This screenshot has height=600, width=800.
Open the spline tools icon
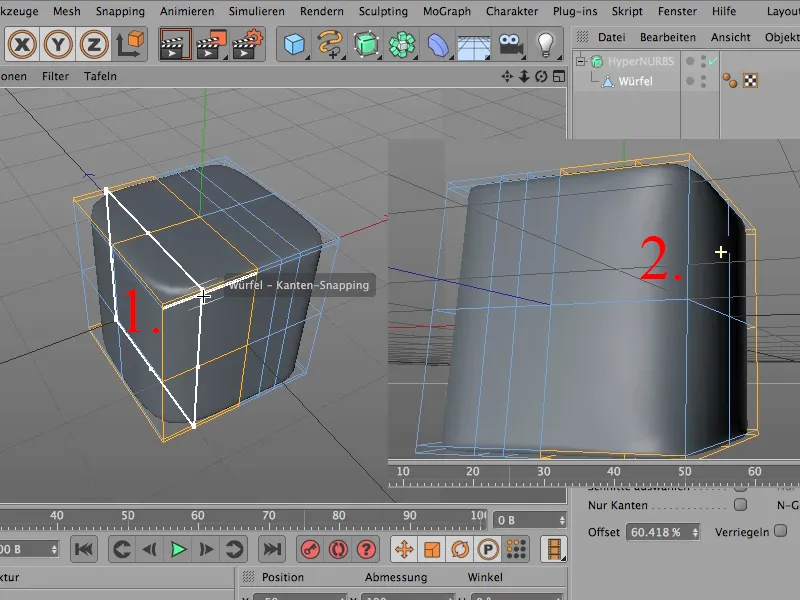(330, 45)
